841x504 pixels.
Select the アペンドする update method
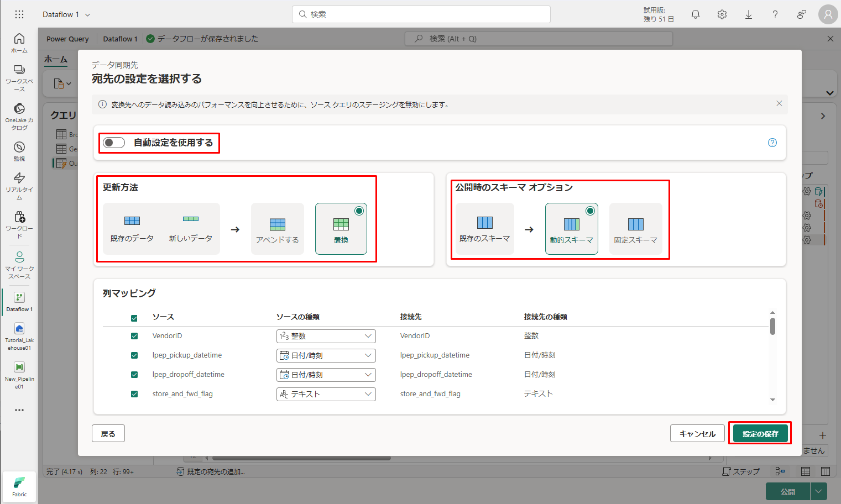[278, 229]
